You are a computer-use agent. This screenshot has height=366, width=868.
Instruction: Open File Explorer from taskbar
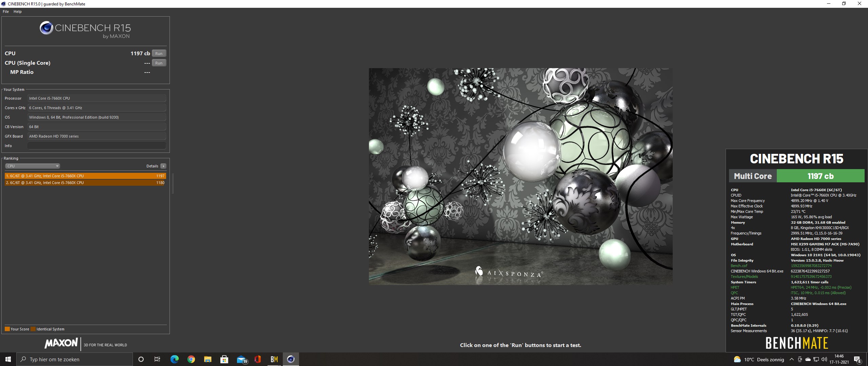[x=208, y=359]
